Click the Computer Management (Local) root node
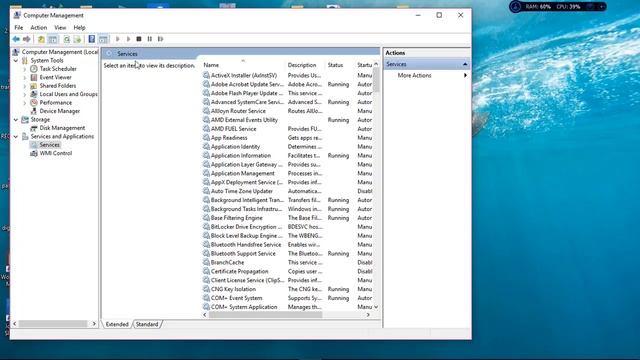Screen dimensions: 640x360 click(60, 52)
